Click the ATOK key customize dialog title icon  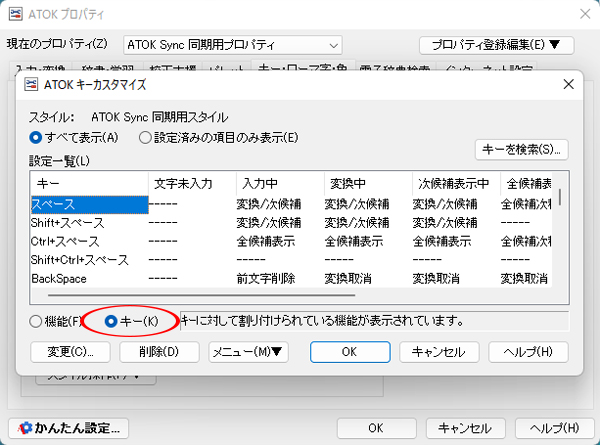(x=31, y=84)
